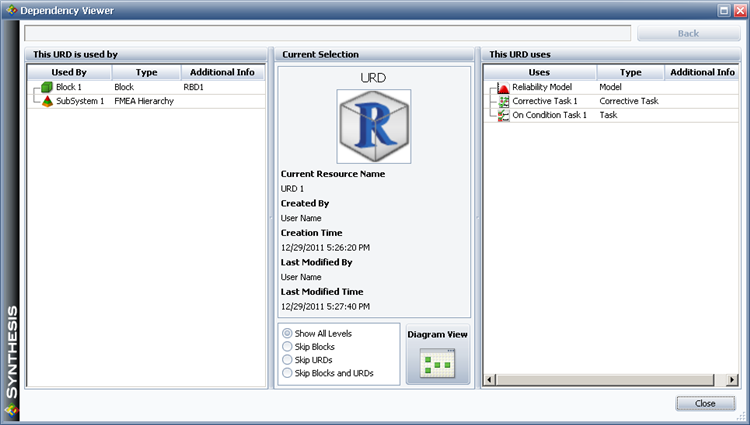750x425 pixels.
Task: Select the SubSystem 1 row
Action: tap(80, 101)
